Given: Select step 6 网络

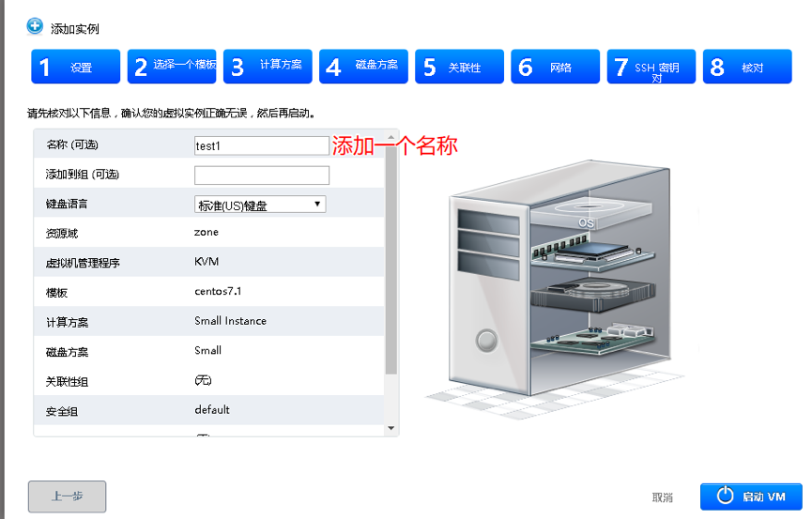Looking at the screenshot, I should (x=555, y=67).
